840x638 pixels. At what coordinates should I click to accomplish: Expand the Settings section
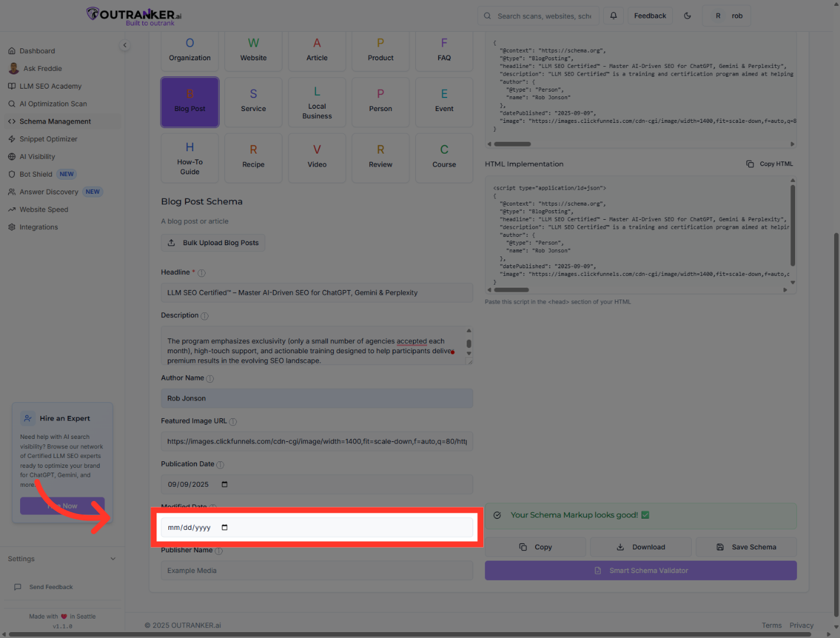62,559
